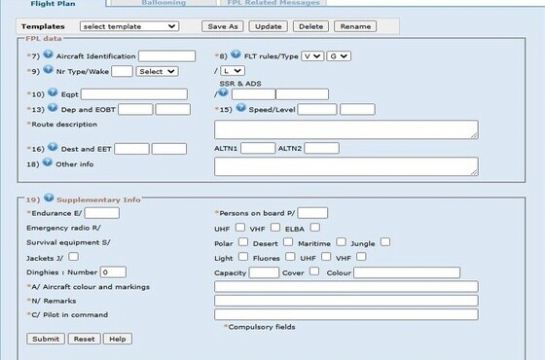Tick the Jackets J/ checkbox
Screen dimensions: 545x360
tap(73, 257)
